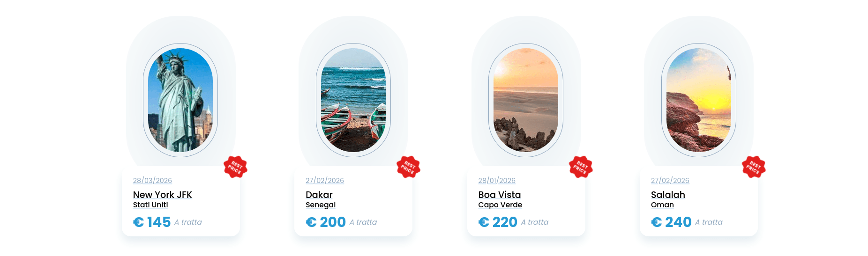Click the New York JFK destination link

point(162,195)
